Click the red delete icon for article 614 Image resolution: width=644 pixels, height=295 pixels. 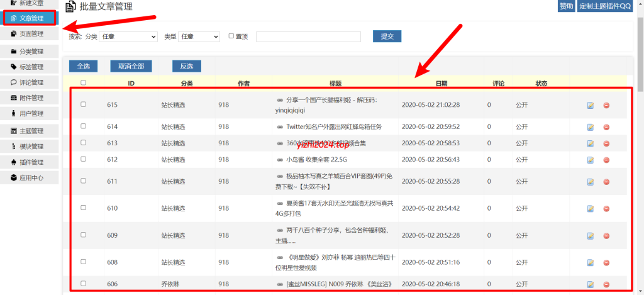(x=606, y=127)
